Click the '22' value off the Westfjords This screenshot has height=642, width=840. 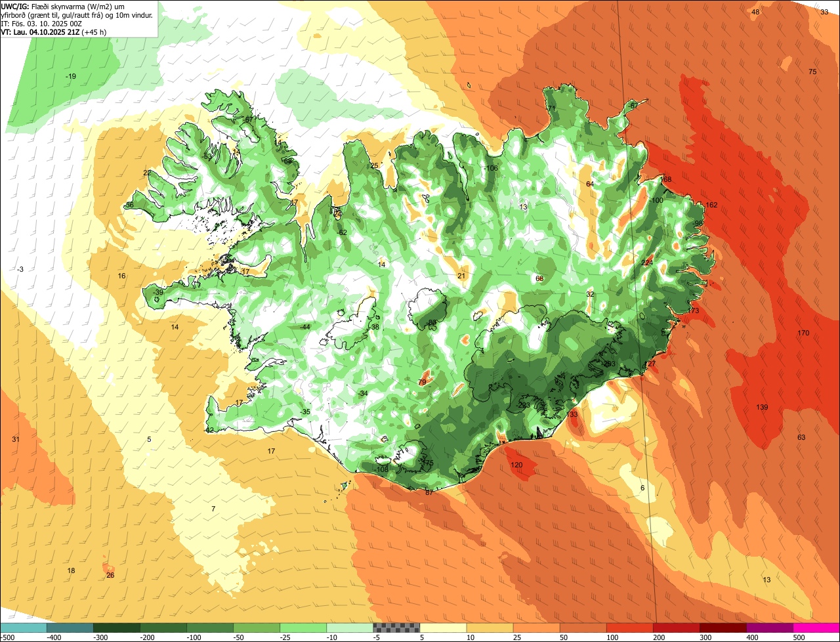point(147,173)
